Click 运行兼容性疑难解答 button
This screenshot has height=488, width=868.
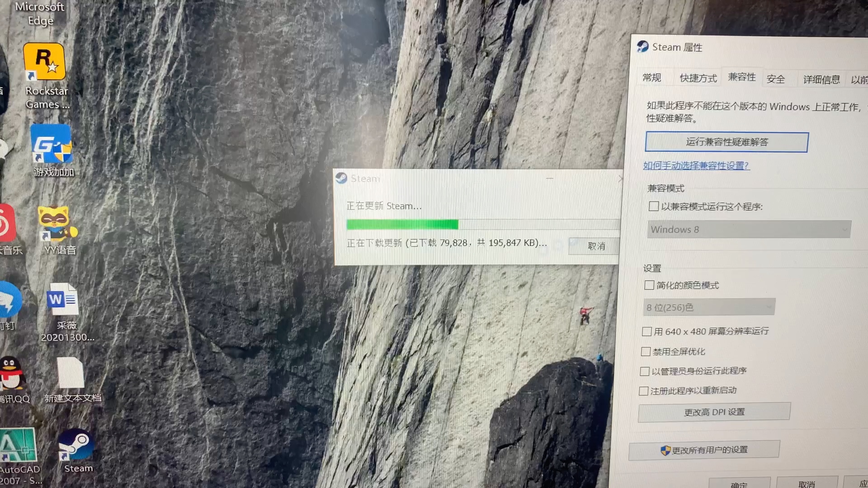coord(727,143)
